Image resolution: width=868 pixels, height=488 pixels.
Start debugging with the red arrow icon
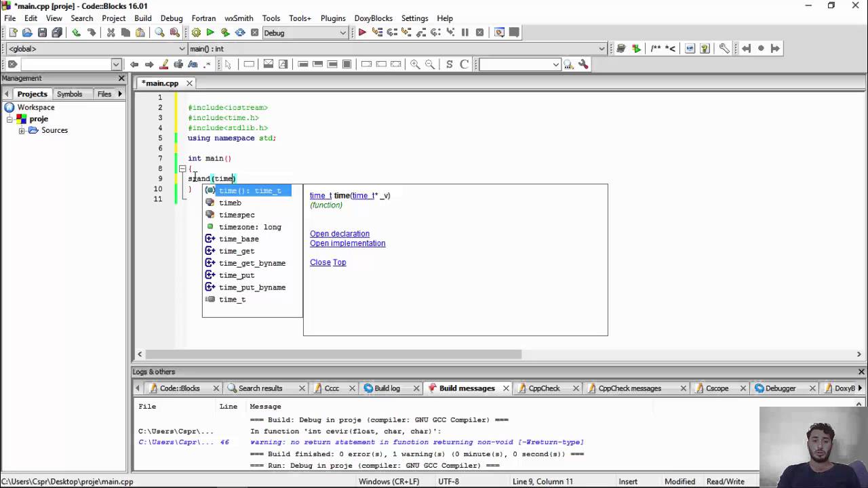[362, 33]
